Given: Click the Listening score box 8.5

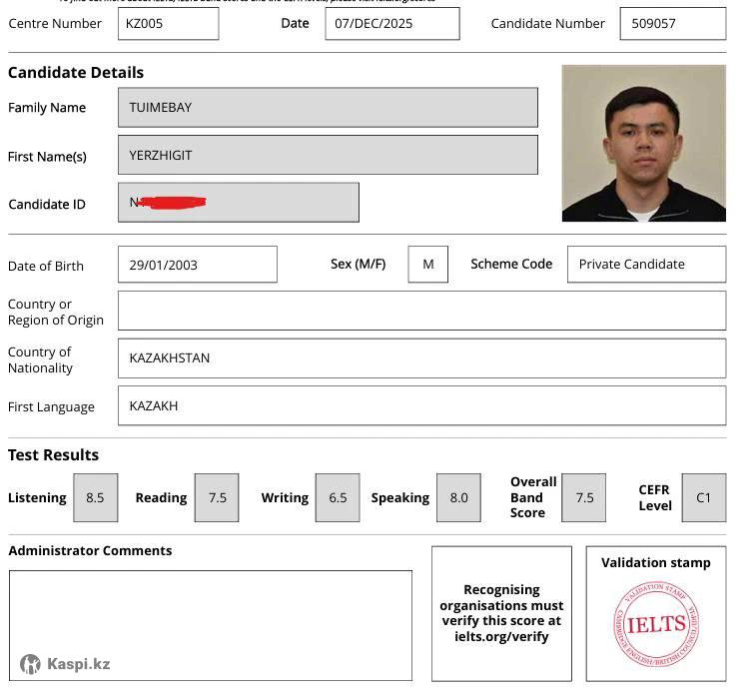Looking at the screenshot, I should point(95,497).
